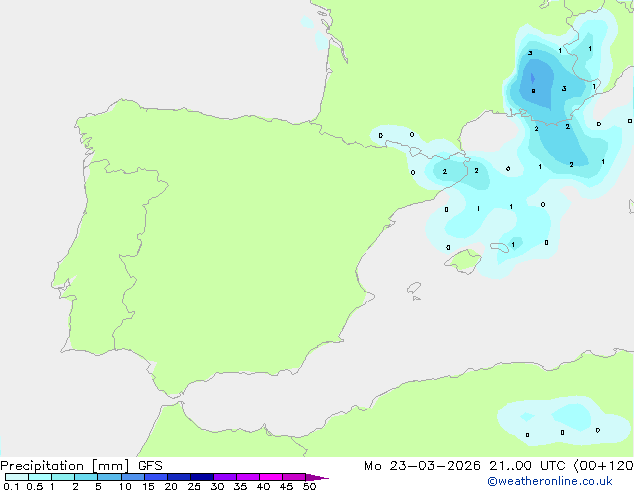Image resolution: width=634 pixels, height=490 pixels.
Task: Click the "0.1" label under legend bar
Action: pyautogui.click(x=11, y=486)
